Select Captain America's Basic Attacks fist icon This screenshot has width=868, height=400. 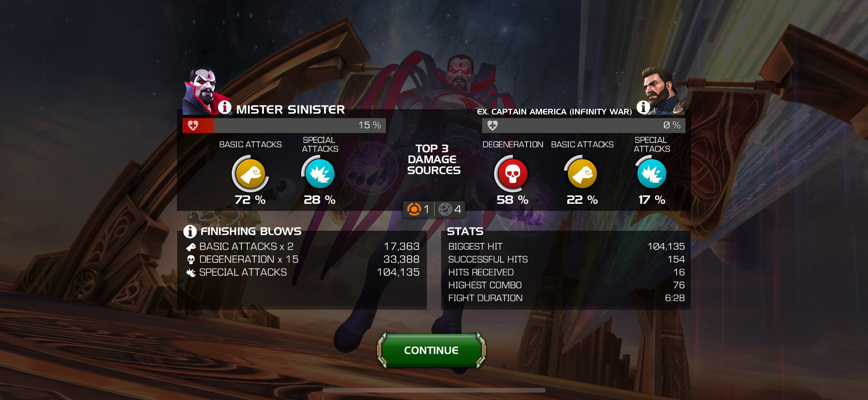[582, 174]
